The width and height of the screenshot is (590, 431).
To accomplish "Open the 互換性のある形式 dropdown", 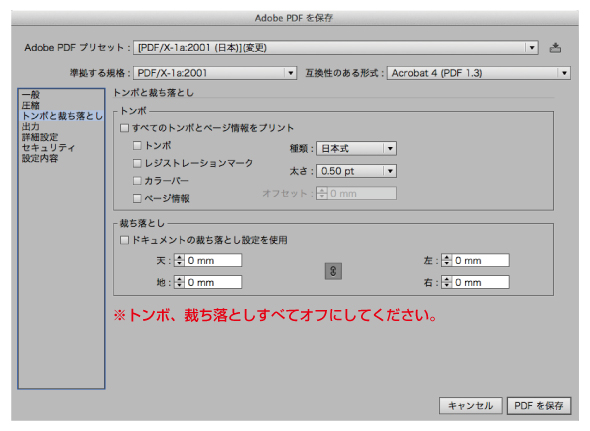I will point(479,73).
